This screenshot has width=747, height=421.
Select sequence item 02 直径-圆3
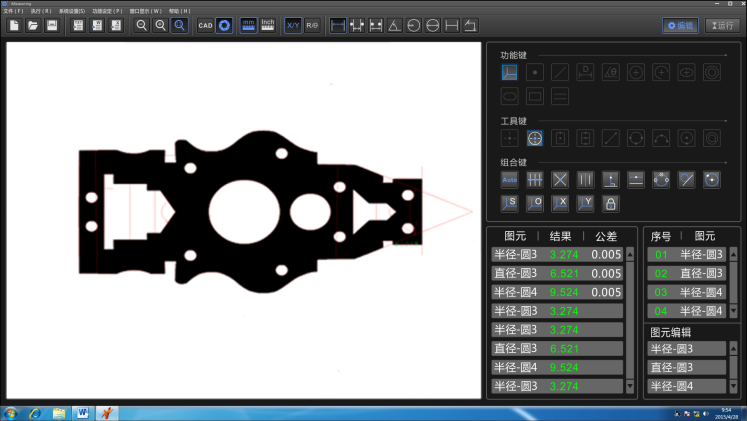[686, 273]
